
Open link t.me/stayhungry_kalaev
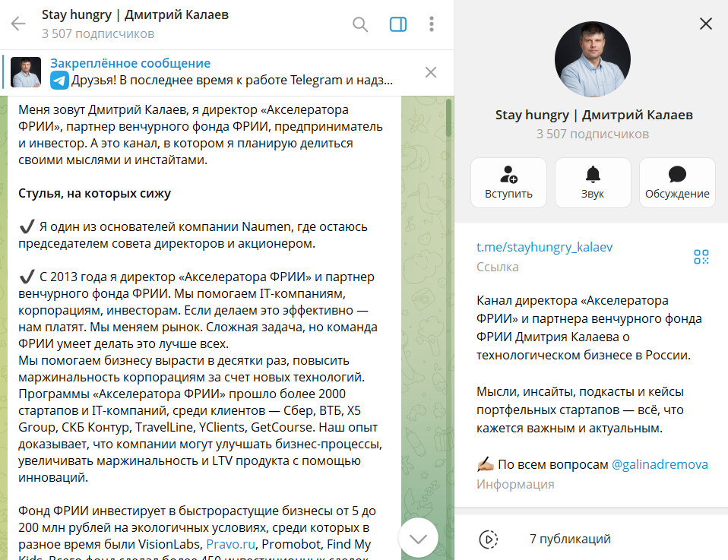pyautogui.click(x=544, y=247)
